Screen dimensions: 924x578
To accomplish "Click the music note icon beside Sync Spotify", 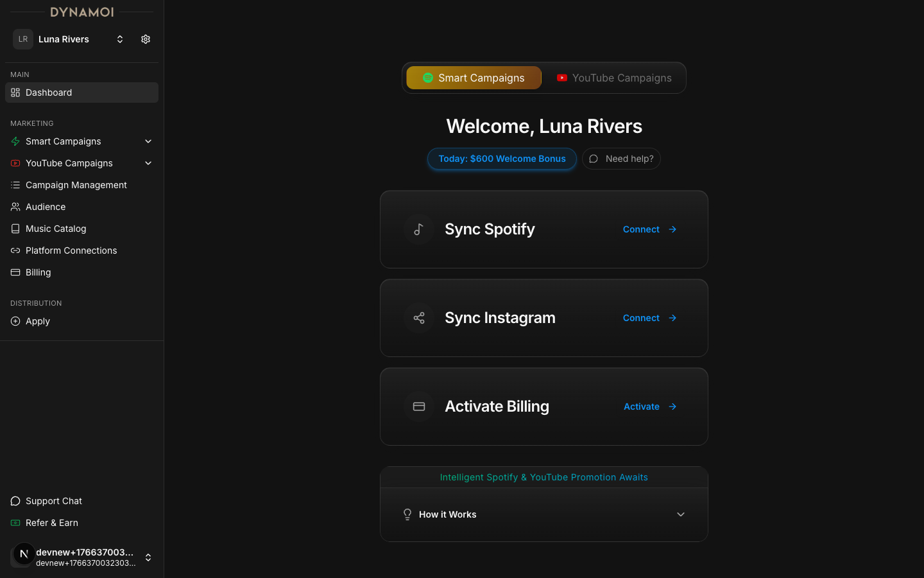I will [x=419, y=229].
